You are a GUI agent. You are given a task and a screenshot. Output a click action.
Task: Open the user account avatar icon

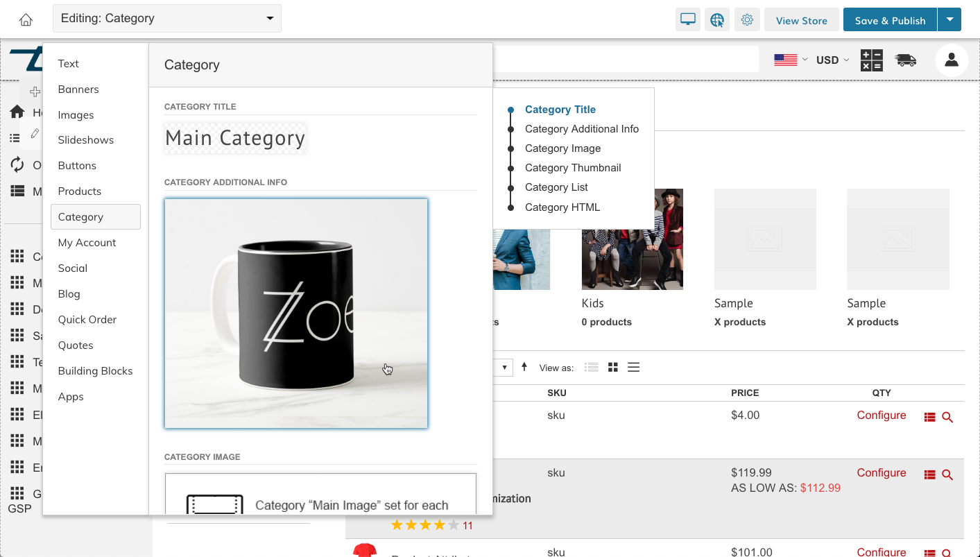[x=952, y=60]
